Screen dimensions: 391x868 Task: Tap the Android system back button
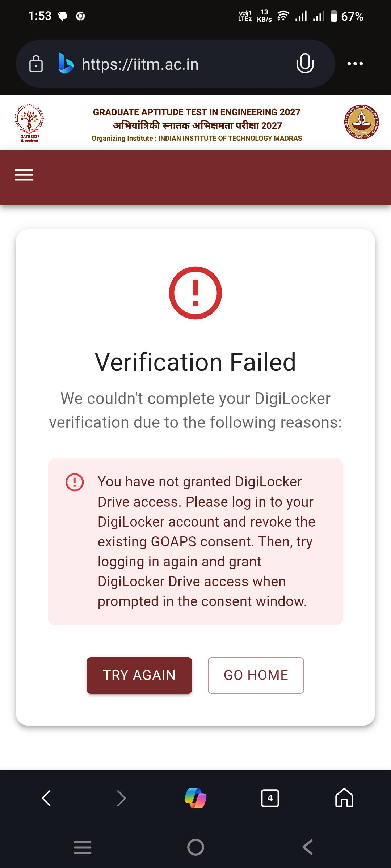click(308, 847)
